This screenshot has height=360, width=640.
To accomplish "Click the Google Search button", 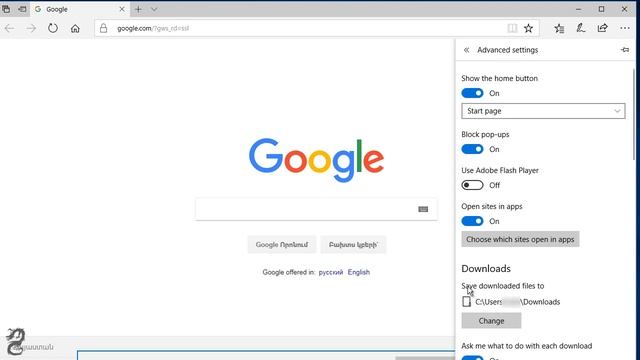I will [x=282, y=245].
